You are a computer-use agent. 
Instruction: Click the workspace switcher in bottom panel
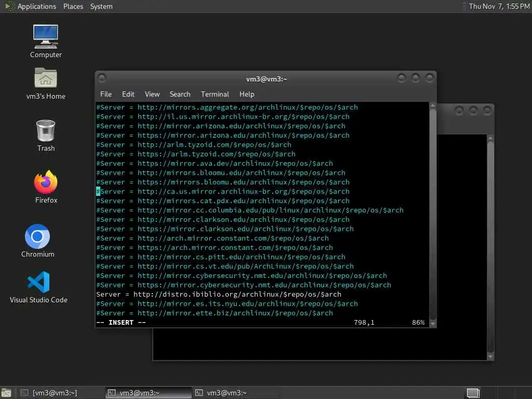pos(473,393)
